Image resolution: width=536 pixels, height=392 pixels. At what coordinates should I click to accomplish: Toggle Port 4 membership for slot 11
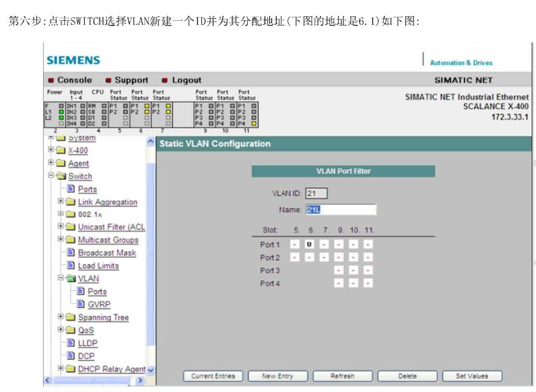(x=368, y=284)
